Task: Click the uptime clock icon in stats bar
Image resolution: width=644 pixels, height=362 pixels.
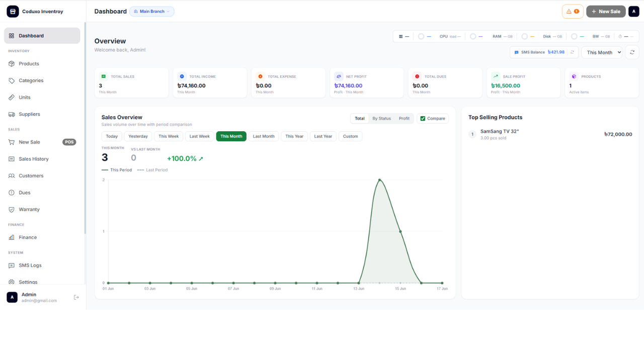Action: click(620, 36)
